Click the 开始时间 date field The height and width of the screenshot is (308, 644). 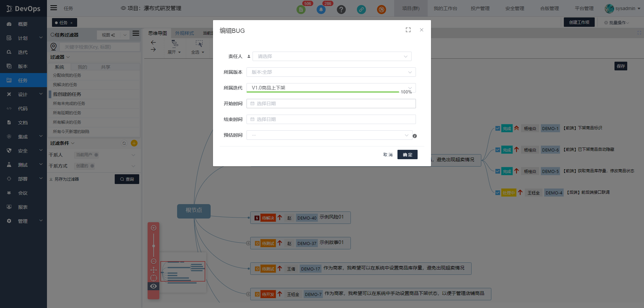point(331,104)
